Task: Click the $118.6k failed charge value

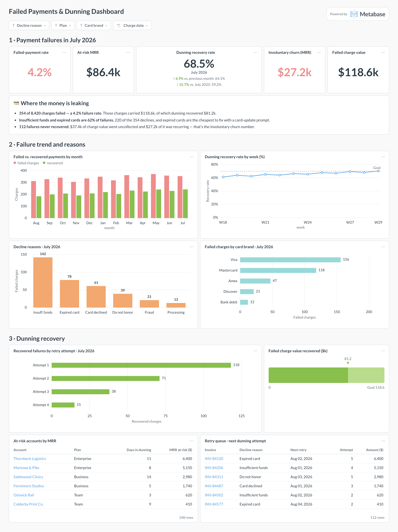Action: tap(358, 72)
